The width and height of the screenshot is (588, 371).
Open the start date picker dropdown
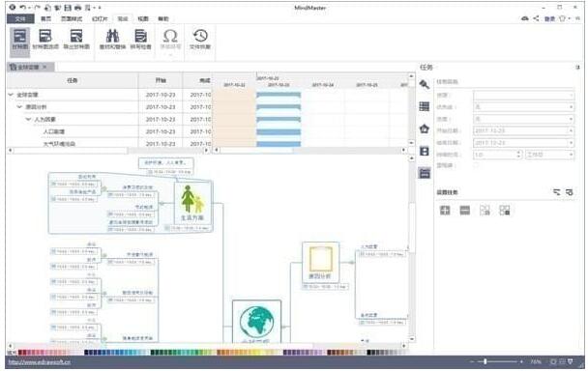point(571,130)
